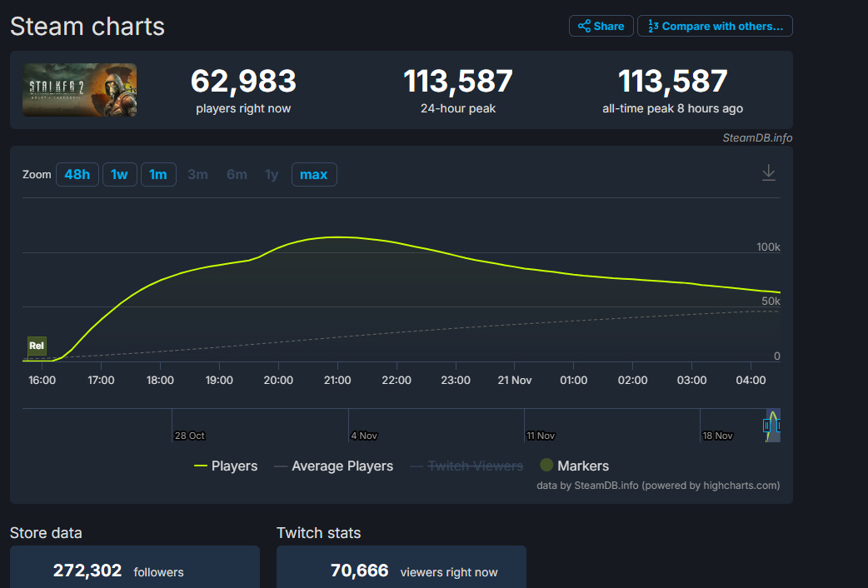868x588 pixels.
Task: Set chart zoom to max
Action: pyautogui.click(x=314, y=174)
